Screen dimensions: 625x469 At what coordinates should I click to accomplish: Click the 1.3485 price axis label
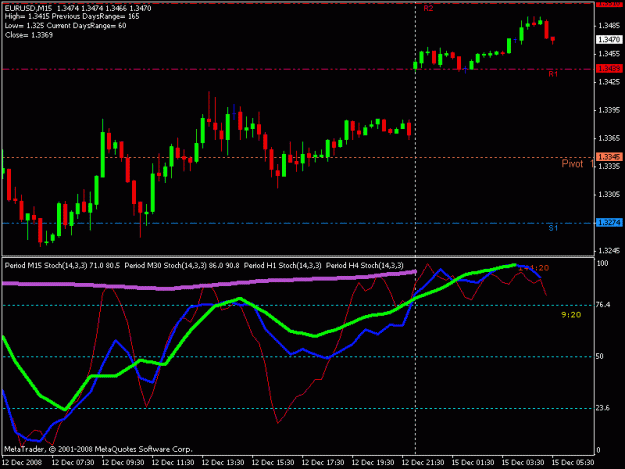pos(609,26)
